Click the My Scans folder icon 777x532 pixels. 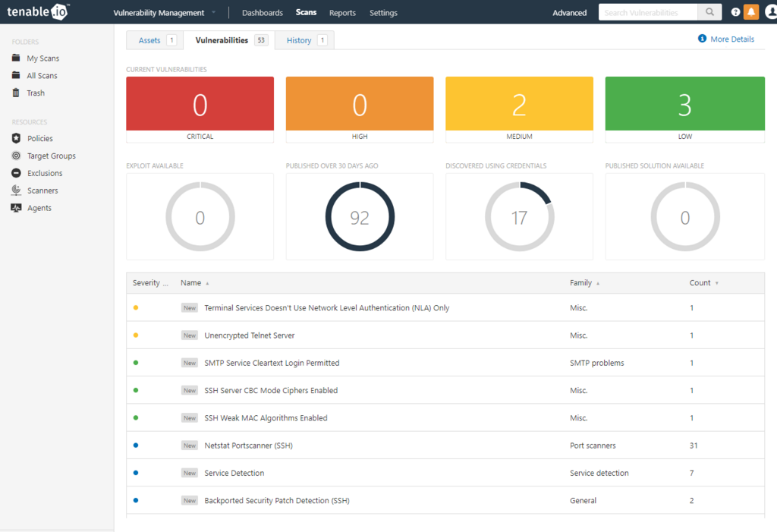pyautogui.click(x=17, y=58)
